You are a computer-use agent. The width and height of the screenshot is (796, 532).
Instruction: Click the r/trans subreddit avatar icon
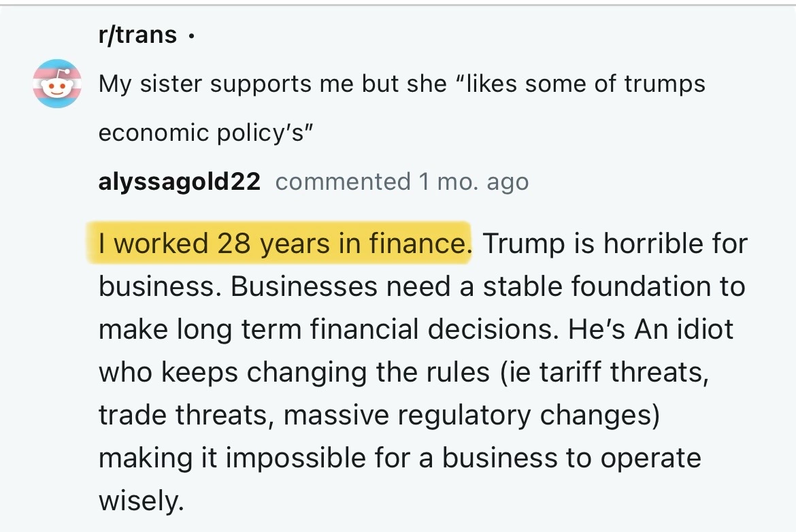pyautogui.click(x=57, y=84)
